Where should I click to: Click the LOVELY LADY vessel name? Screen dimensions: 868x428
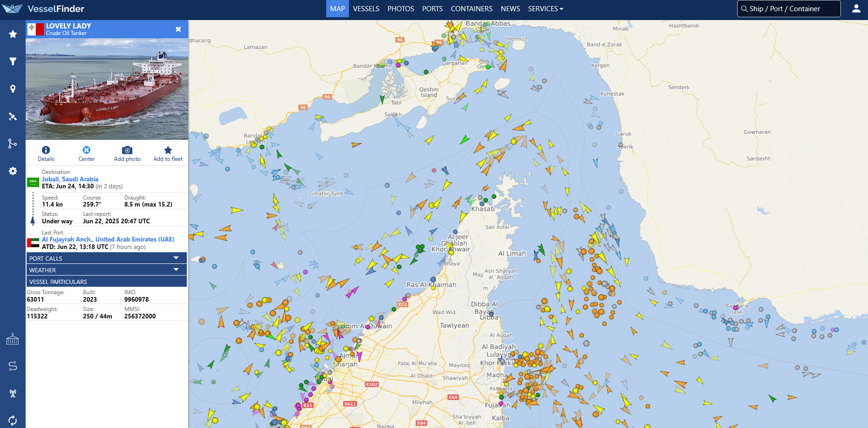(68, 26)
